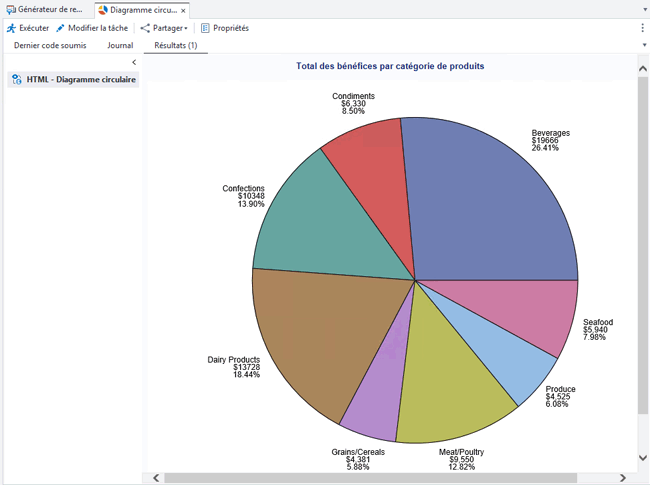Click the Propriétés sheet icon
Image resolution: width=650 pixels, height=485 pixels.
click(x=205, y=28)
